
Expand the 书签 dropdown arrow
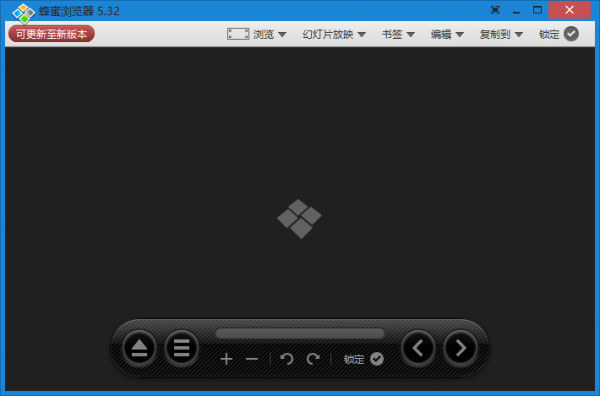click(411, 34)
